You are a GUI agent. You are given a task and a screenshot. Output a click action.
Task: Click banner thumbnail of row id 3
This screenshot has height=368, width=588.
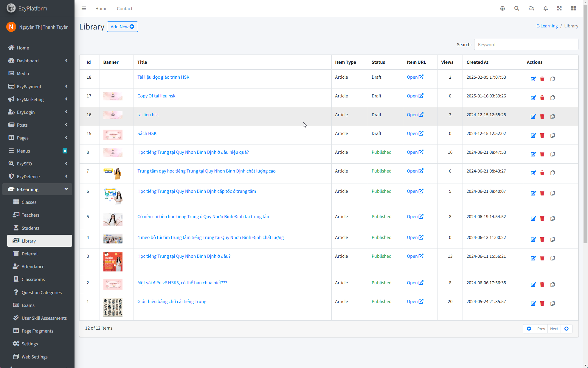[113, 262]
